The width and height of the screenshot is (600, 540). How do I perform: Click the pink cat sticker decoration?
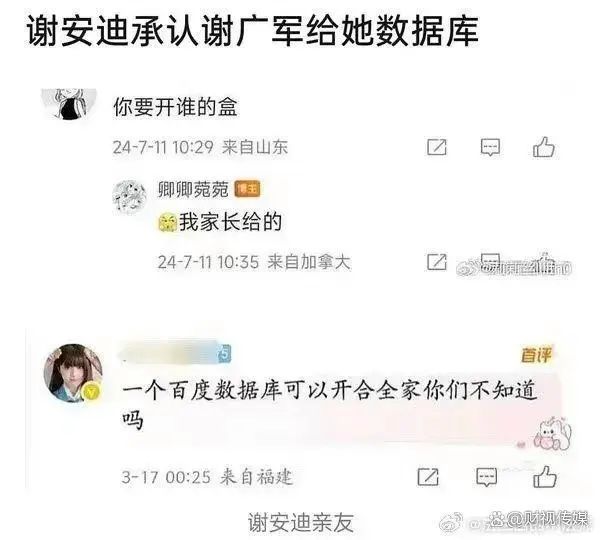point(552,434)
